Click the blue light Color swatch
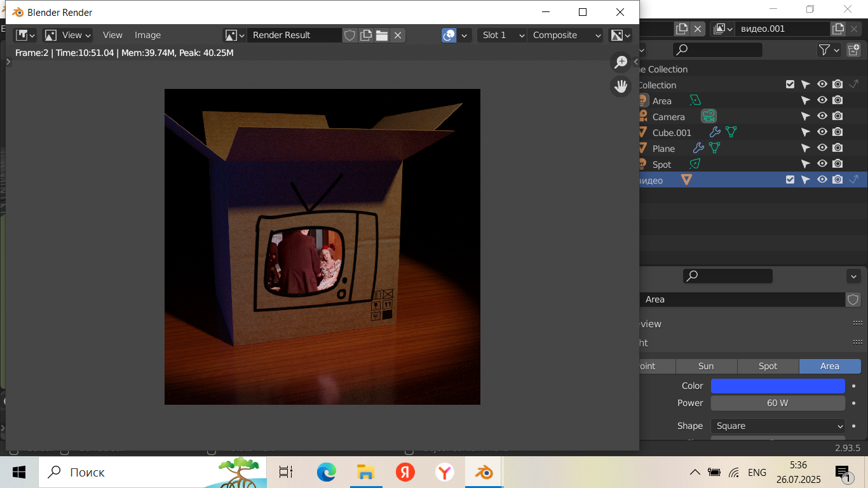868x488 pixels. pyautogui.click(x=777, y=386)
